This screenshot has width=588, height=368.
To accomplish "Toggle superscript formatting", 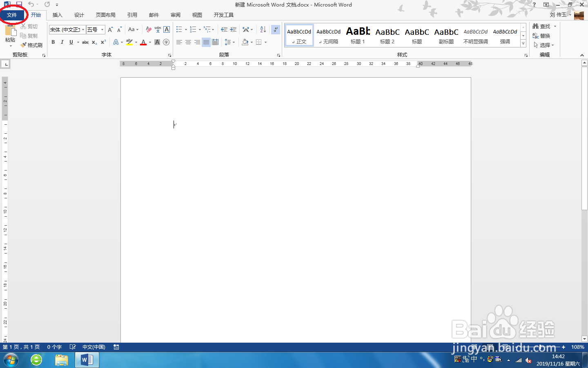I will [103, 42].
